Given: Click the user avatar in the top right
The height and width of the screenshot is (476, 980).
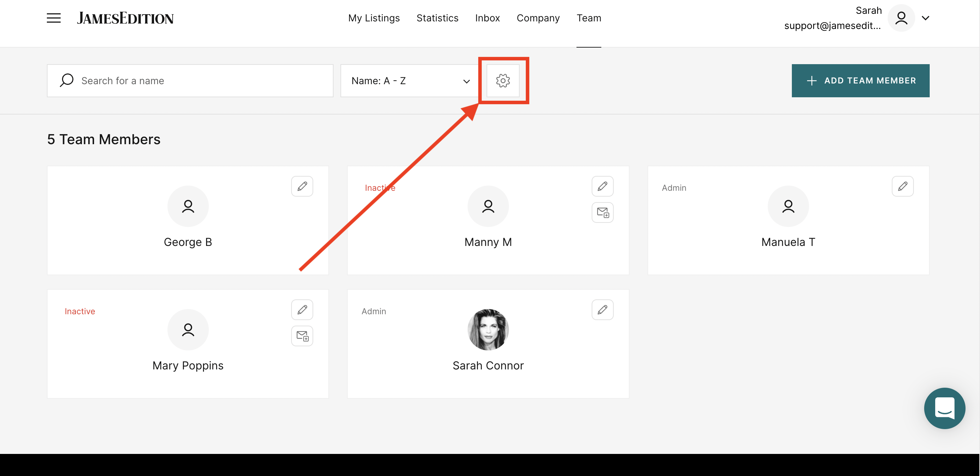Looking at the screenshot, I should 901,18.
